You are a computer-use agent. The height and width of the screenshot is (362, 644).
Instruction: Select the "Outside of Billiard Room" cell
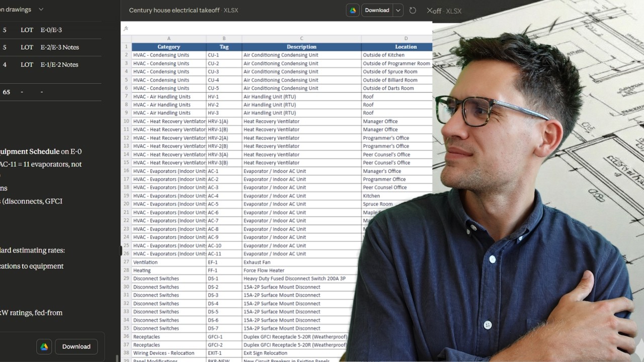tap(396, 80)
